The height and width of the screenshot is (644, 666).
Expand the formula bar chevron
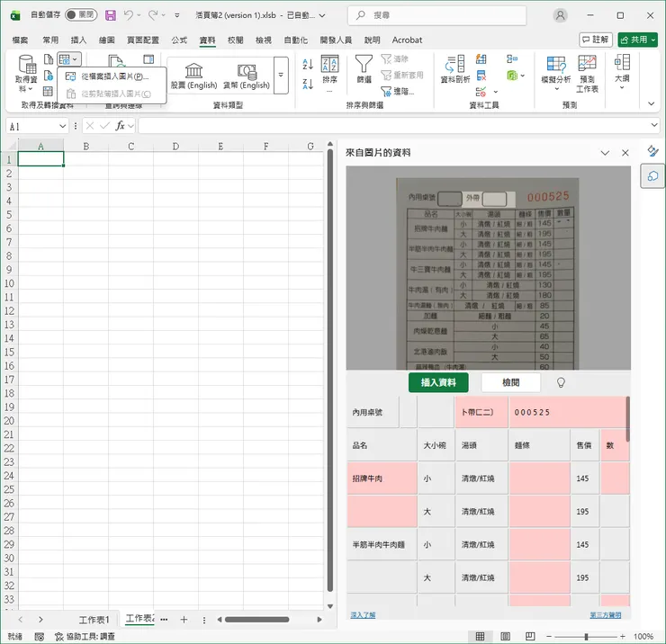[654, 125]
